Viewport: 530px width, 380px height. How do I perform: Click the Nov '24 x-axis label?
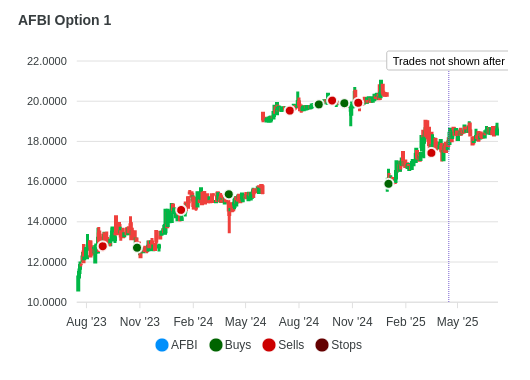[352, 322]
